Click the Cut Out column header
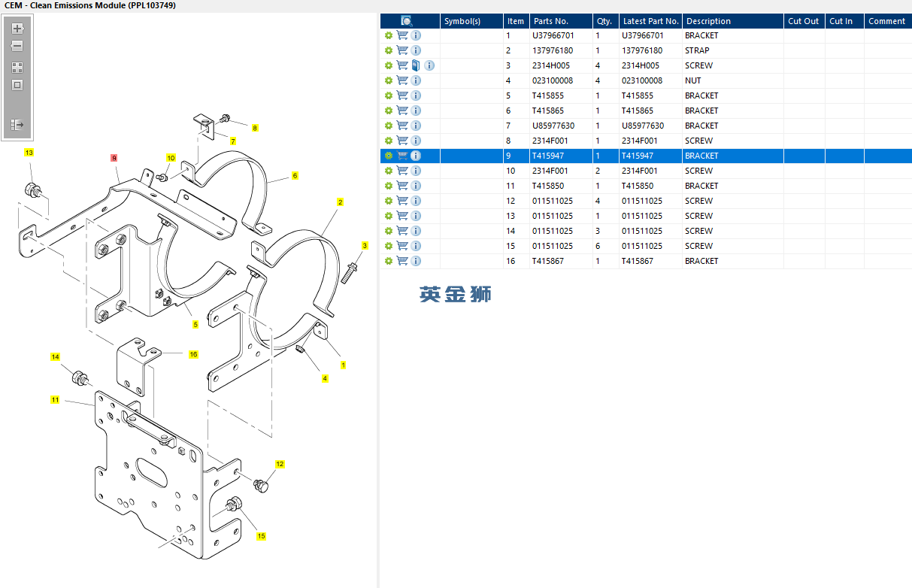Image resolution: width=912 pixels, height=588 pixels. coord(804,21)
